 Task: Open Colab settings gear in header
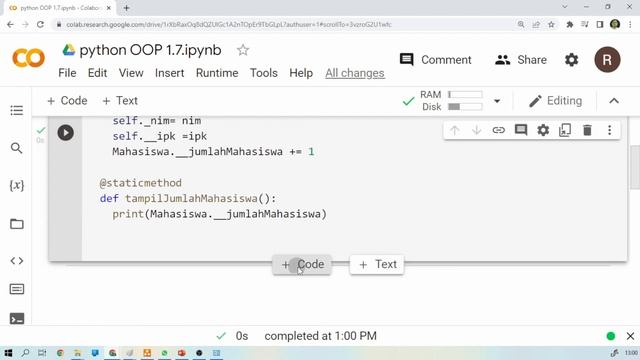click(x=571, y=60)
